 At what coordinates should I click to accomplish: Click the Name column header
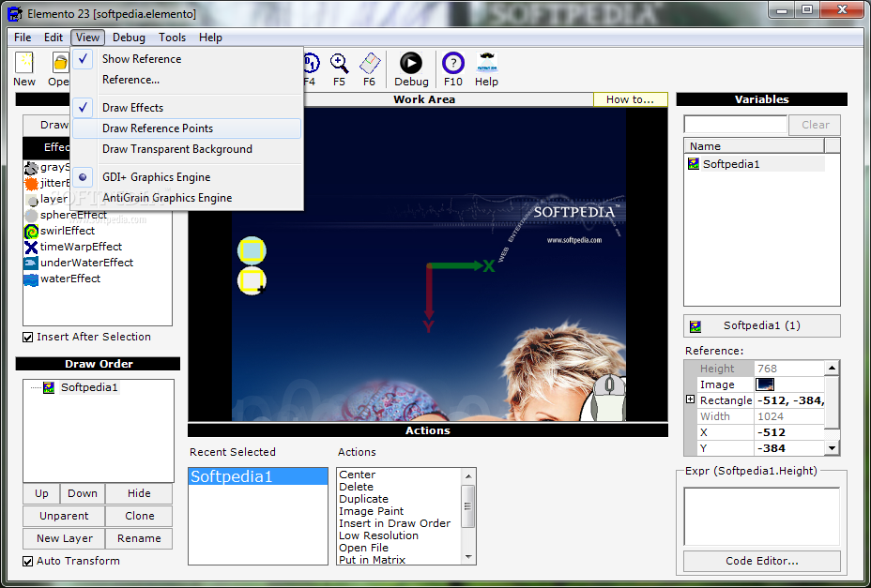pos(755,146)
